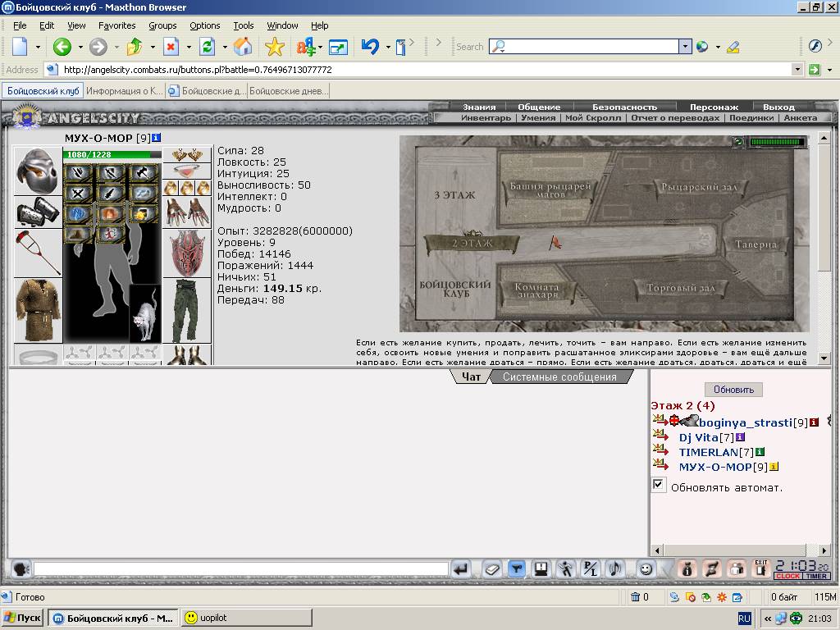Click the P/L transliteration chat icon
Viewport: 840px width, 630px height.
[591, 569]
